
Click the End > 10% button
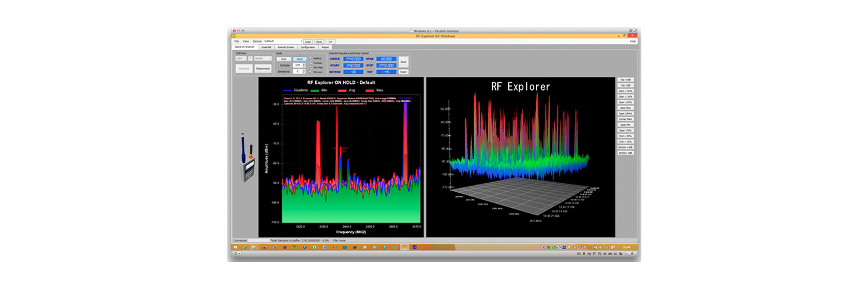coord(625,142)
